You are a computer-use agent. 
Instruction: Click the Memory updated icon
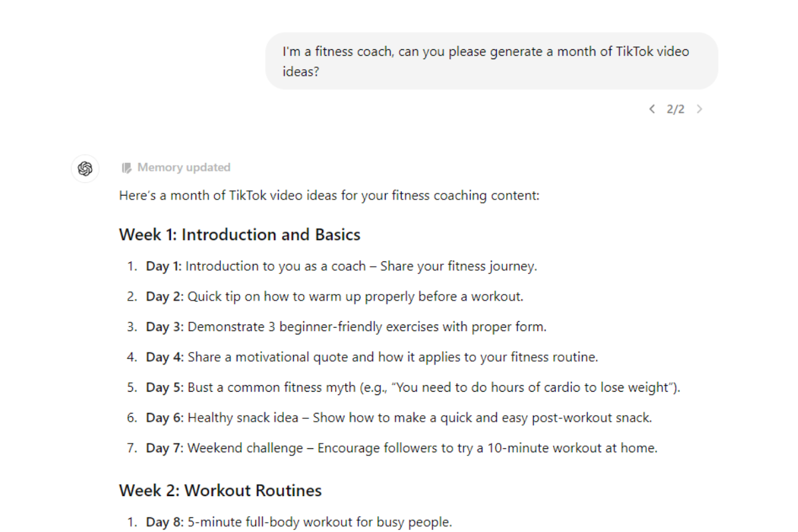pos(126,168)
